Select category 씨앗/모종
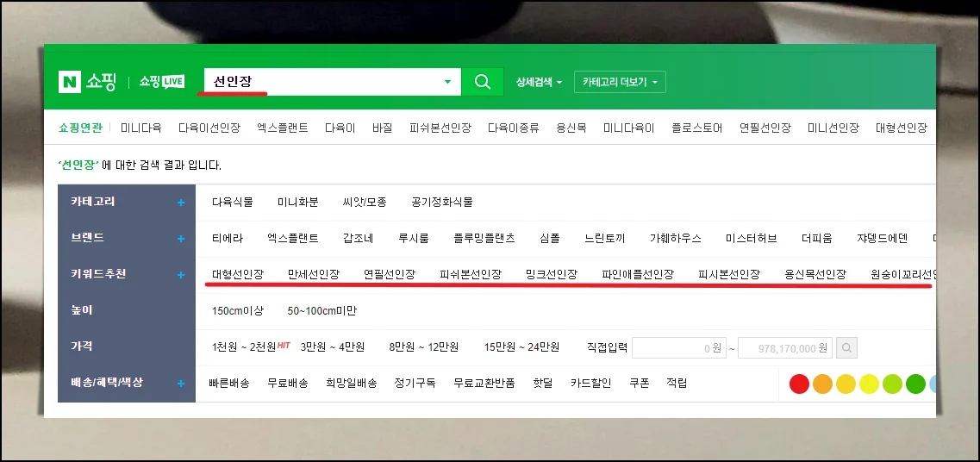 point(365,203)
